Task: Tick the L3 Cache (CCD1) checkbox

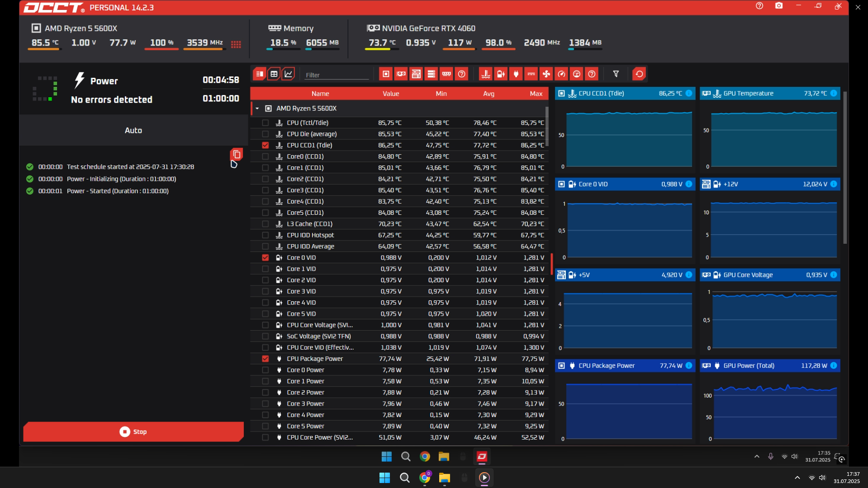Action: pyautogui.click(x=266, y=224)
